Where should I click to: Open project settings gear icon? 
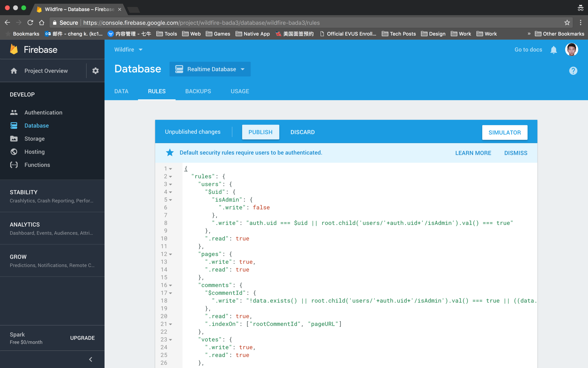[x=95, y=71]
